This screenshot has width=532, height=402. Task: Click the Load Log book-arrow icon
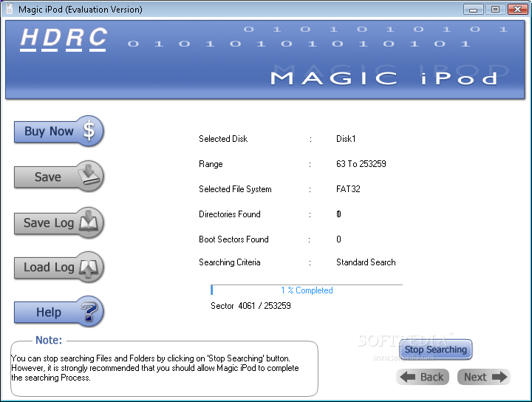(x=89, y=269)
